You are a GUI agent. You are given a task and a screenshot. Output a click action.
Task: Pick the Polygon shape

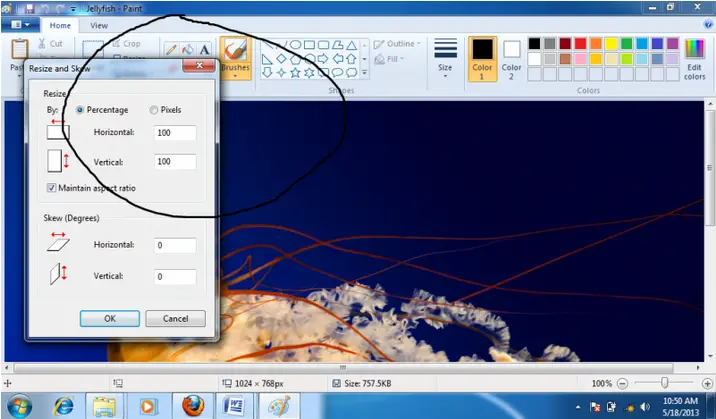pyautogui.click(x=337, y=45)
